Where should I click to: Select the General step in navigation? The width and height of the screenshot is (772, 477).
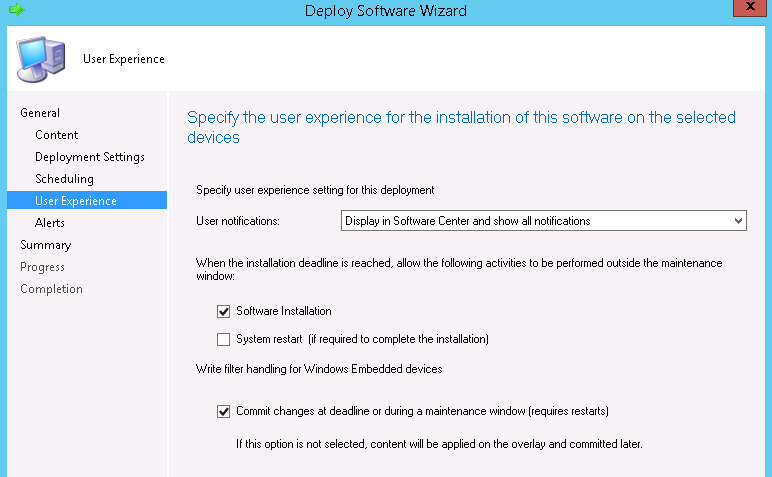40,113
